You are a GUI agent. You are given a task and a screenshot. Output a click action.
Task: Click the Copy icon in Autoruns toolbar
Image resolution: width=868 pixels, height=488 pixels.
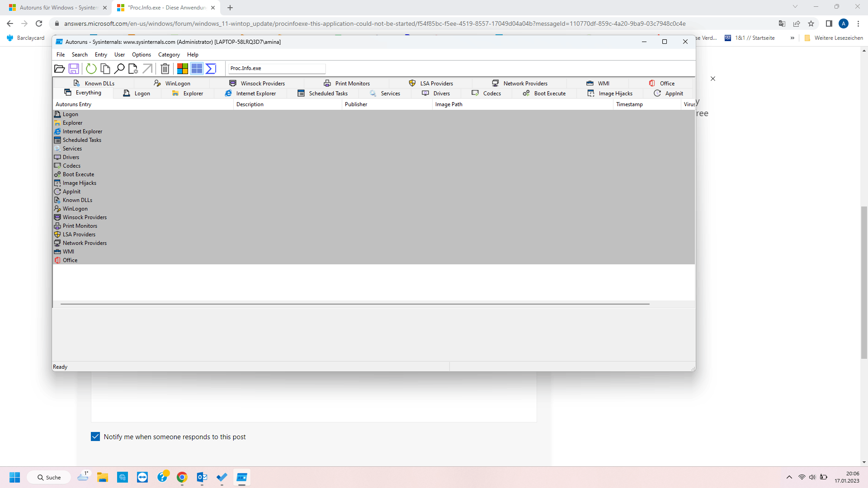105,69
